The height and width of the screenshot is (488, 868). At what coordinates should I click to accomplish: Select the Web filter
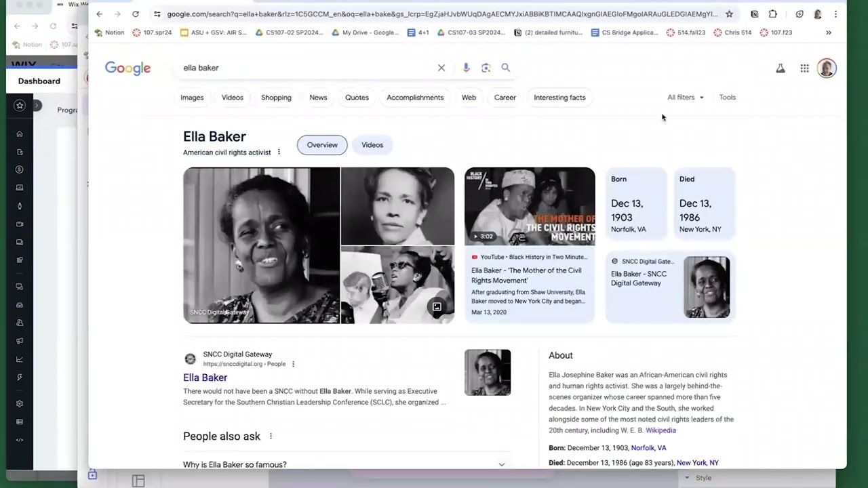469,98
